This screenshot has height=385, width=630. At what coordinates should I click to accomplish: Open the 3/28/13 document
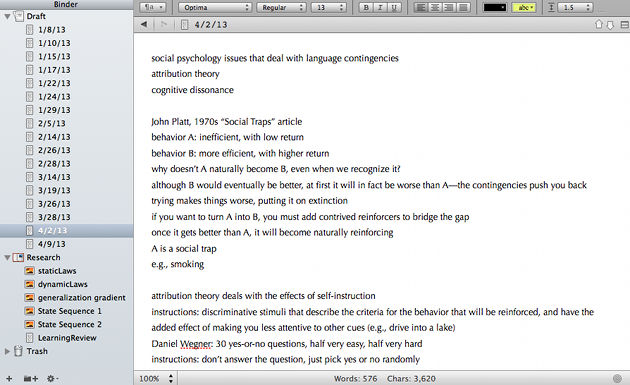pyautogui.click(x=54, y=217)
